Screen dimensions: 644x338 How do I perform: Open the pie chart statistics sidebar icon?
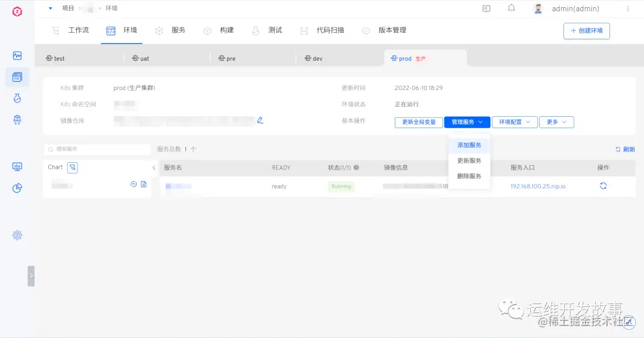pos(17,188)
